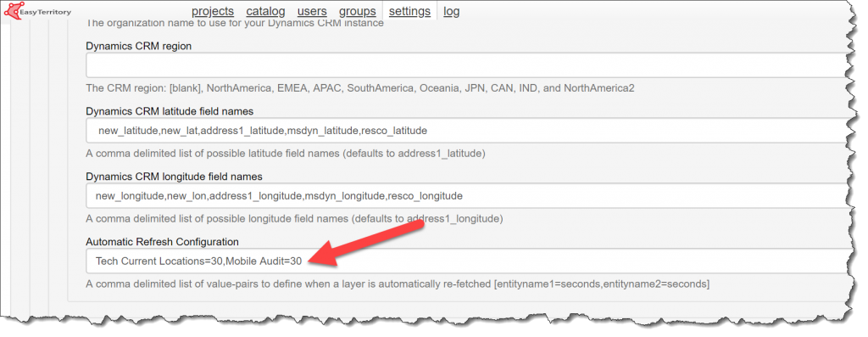868x337 pixels.
Task: Switch to the groups tab
Action: 358,11
